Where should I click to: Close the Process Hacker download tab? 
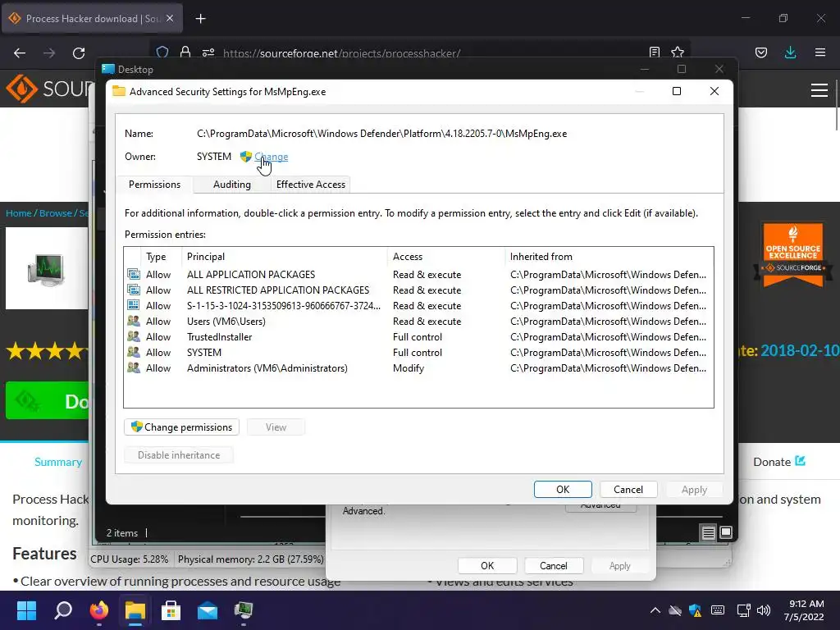170,18
